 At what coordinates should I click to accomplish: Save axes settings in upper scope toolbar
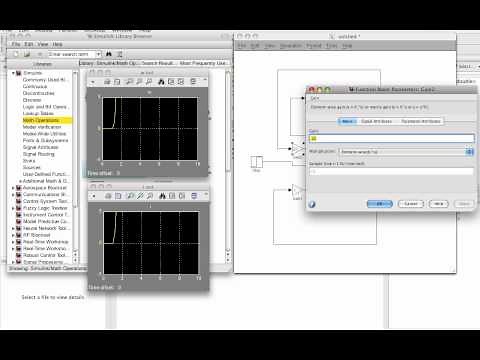(x=171, y=82)
